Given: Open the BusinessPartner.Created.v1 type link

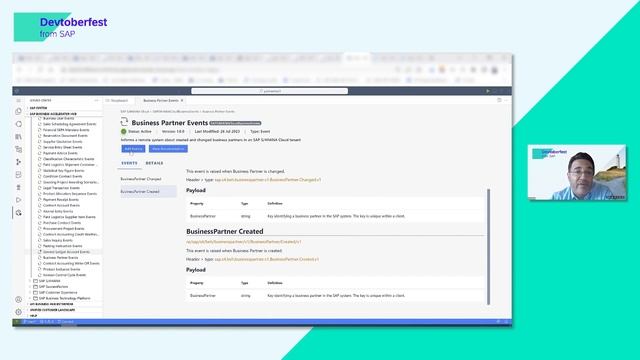Looking at the screenshot, I should [x=267, y=259].
